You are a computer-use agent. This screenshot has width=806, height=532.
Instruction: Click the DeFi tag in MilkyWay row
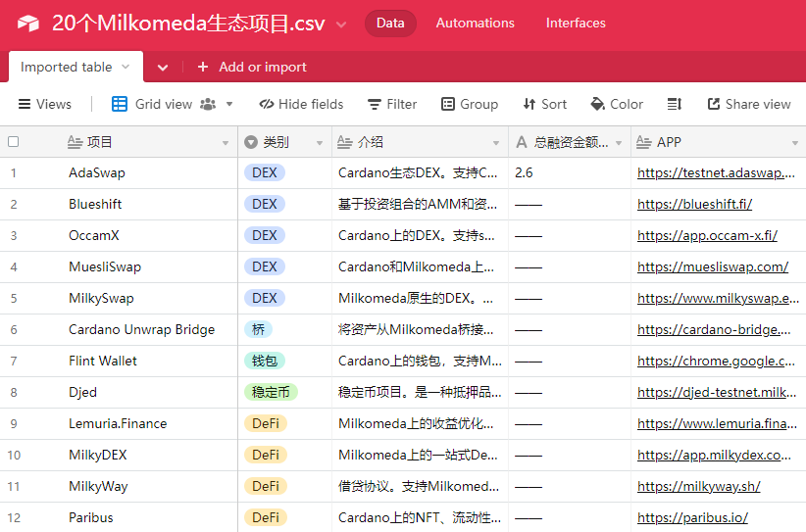point(265,486)
